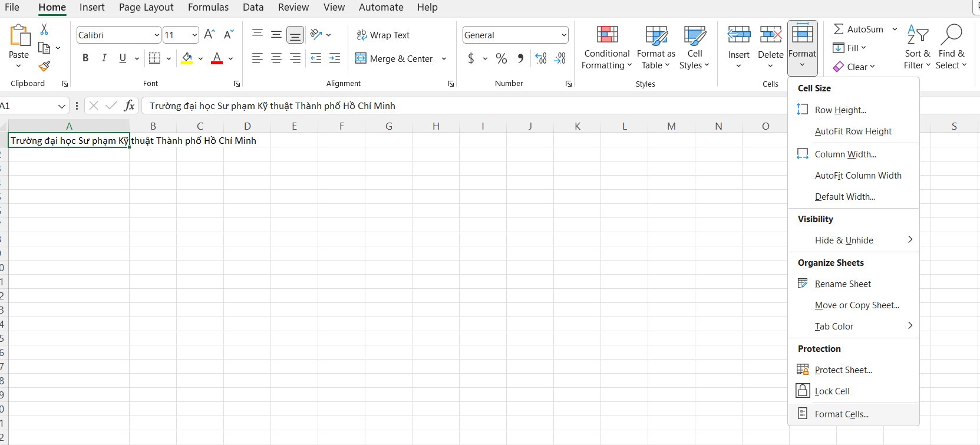The width and height of the screenshot is (980, 445).
Task: Select Protect Sheet option
Action: 853,370
